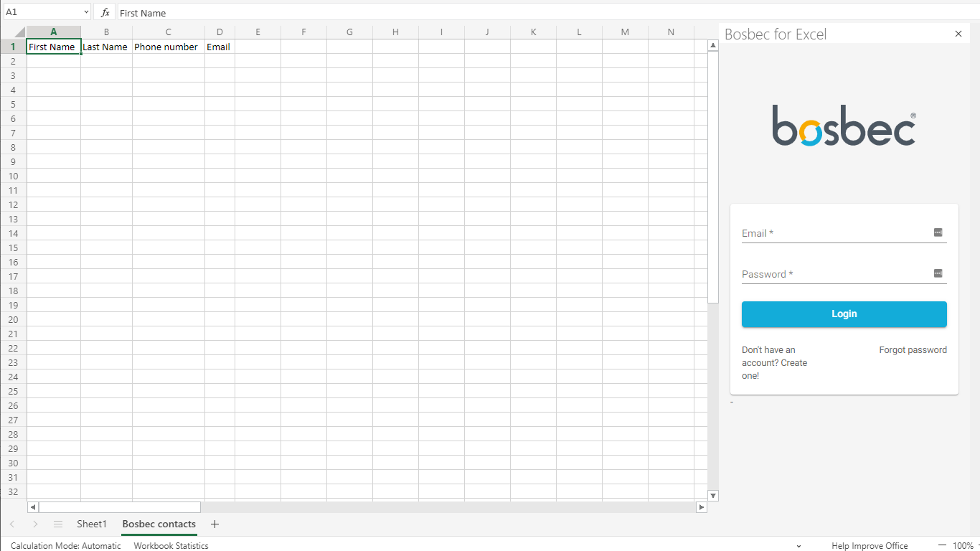
Task: Select the Phone number header cell
Action: [x=168, y=47]
